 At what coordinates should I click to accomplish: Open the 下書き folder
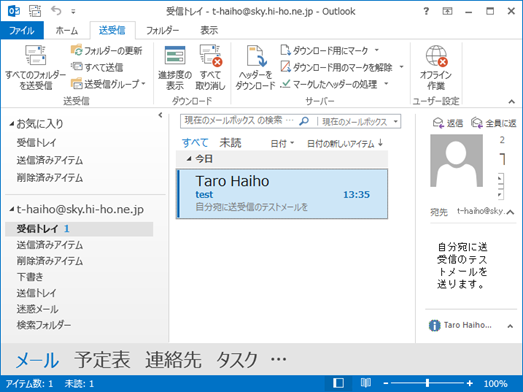pyautogui.click(x=30, y=277)
